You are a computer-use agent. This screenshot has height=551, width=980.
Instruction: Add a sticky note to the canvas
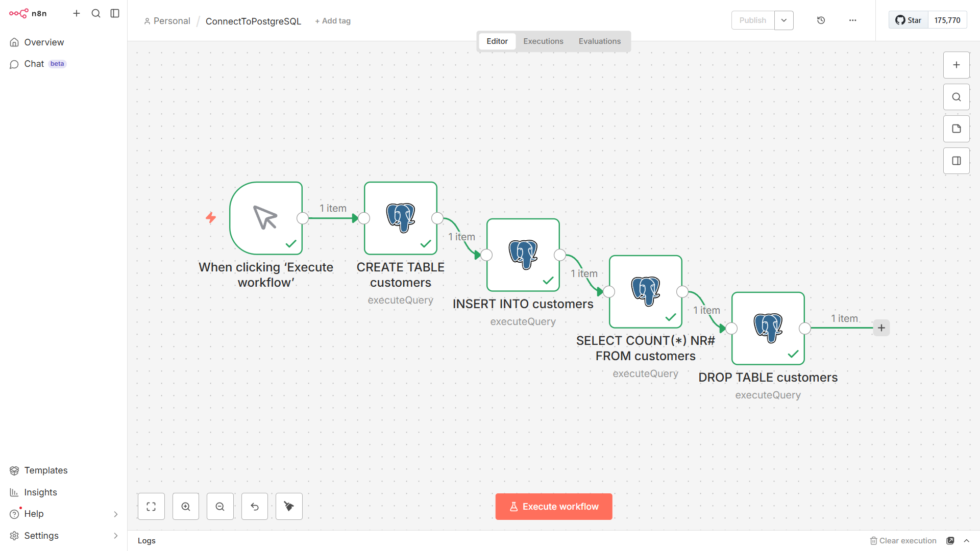[x=957, y=129]
